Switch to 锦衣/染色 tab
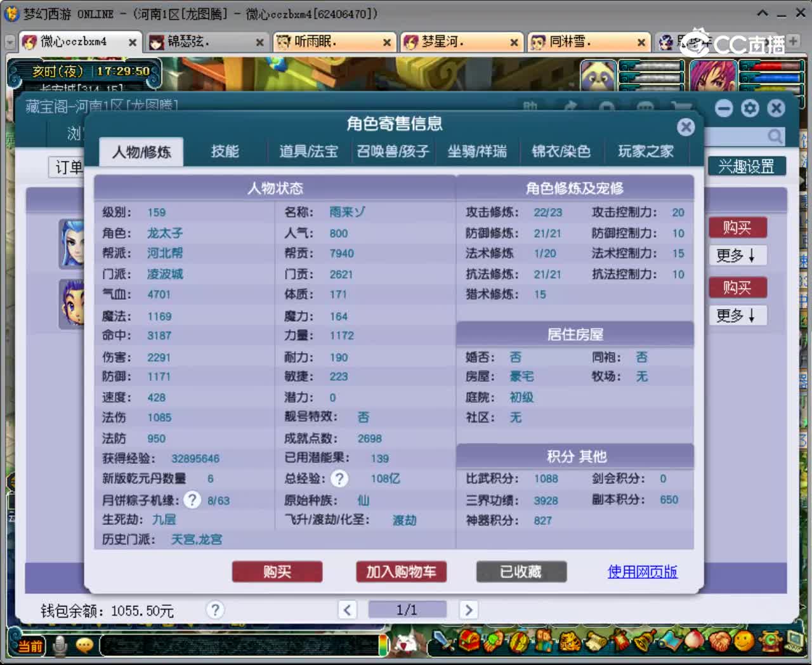The image size is (812, 665). (561, 151)
